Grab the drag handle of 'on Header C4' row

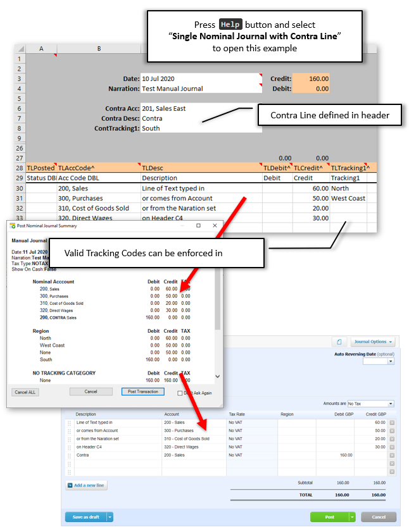(x=69, y=447)
